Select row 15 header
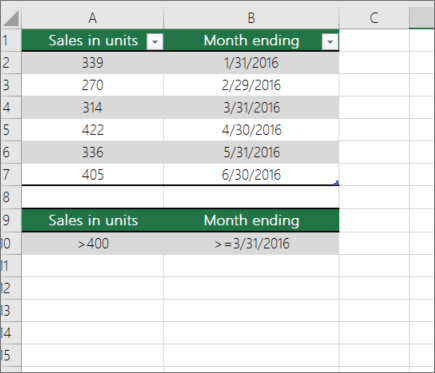435x373 pixels. (11, 355)
